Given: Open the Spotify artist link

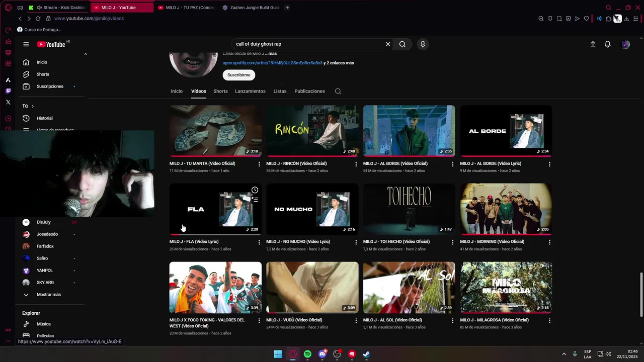Looking at the screenshot, I should tap(272, 63).
